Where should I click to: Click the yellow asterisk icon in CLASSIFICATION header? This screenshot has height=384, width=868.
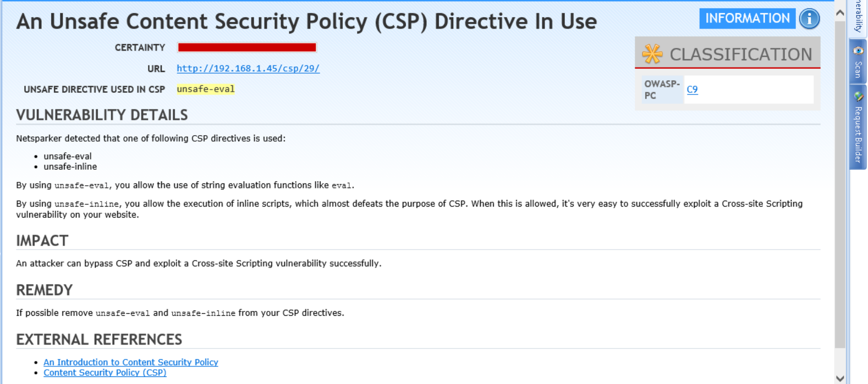[x=651, y=53]
